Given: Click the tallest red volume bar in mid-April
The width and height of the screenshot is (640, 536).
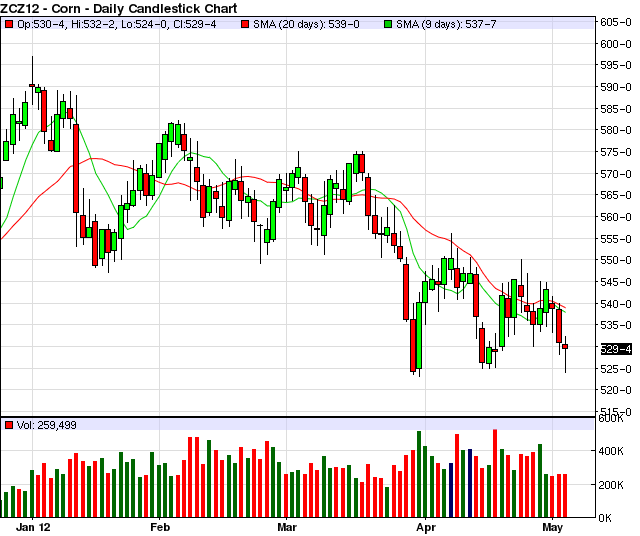Looking at the screenshot, I should point(495,474).
